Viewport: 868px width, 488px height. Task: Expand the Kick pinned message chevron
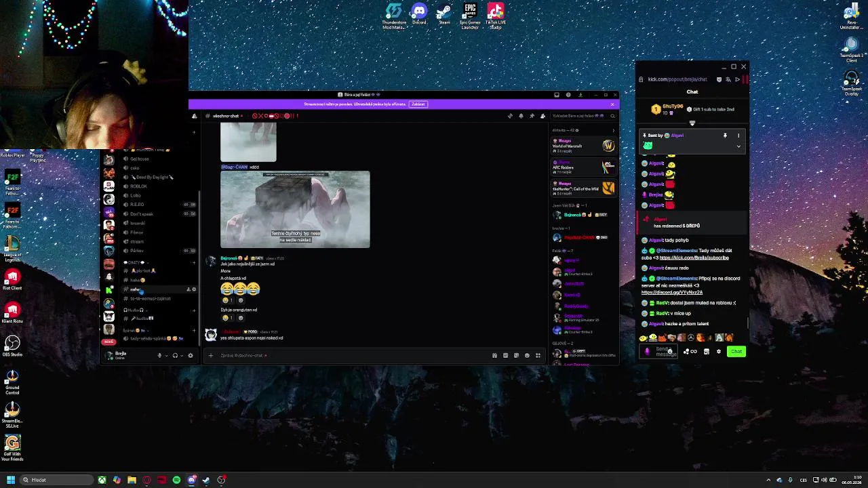coord(738,146)
